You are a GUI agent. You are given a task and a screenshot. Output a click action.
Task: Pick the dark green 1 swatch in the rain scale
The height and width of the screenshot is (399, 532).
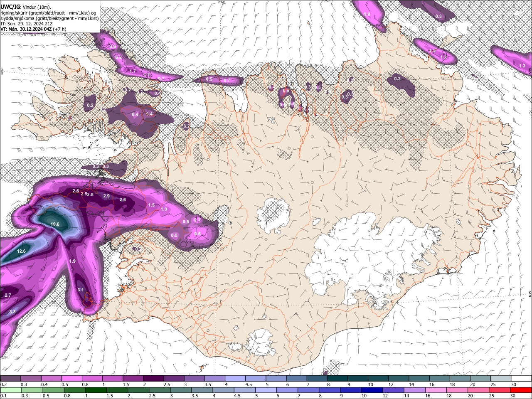tap(96, 390)
